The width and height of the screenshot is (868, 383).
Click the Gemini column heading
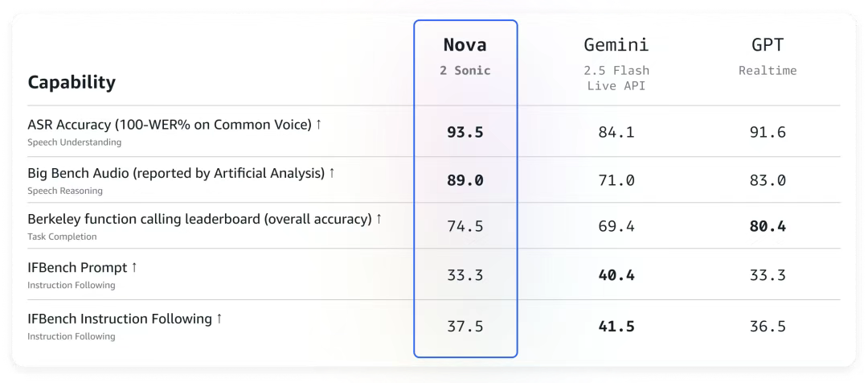tap(616, 44)
